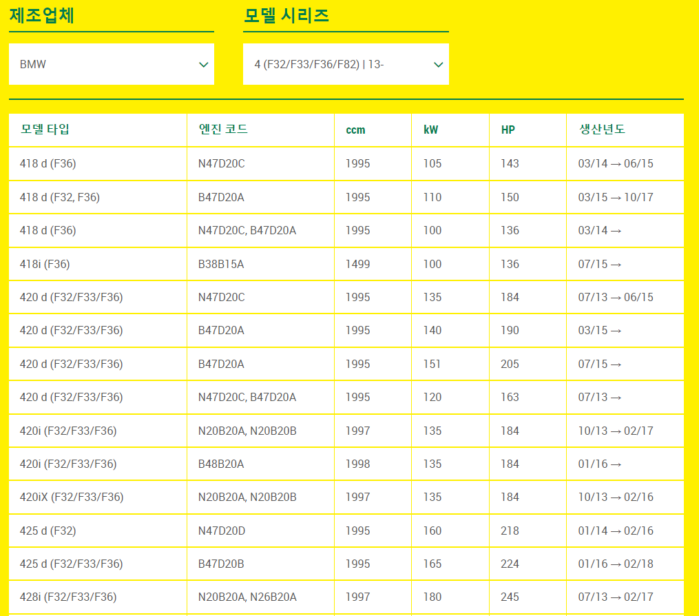
Task: Click production date 10/13 → 02/16
Action: (616, 497)
